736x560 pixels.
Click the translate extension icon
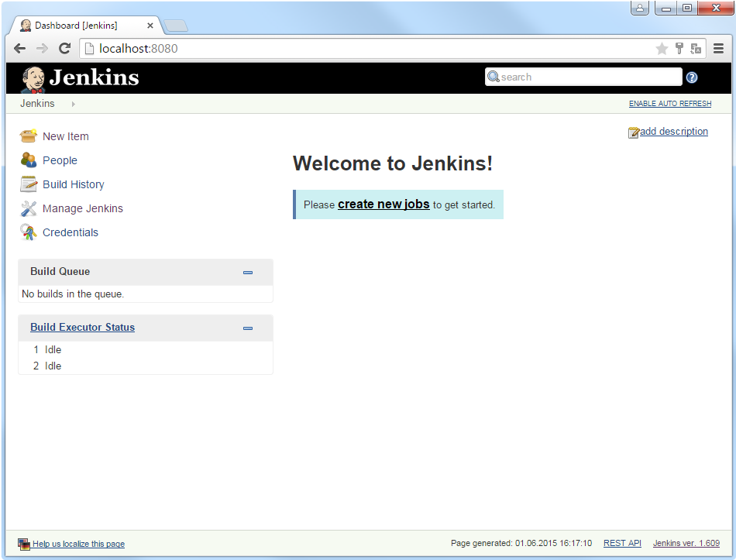point(696,48)
